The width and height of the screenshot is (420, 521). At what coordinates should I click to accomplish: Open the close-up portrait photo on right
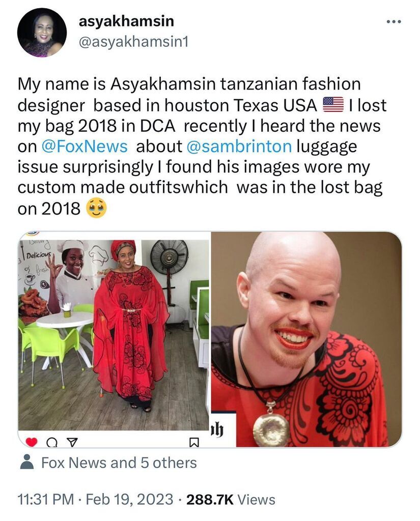(x=306, y=339)
